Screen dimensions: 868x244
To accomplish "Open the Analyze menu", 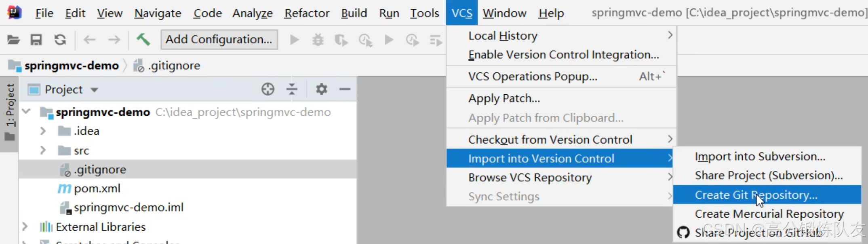I will click(253, 13).
